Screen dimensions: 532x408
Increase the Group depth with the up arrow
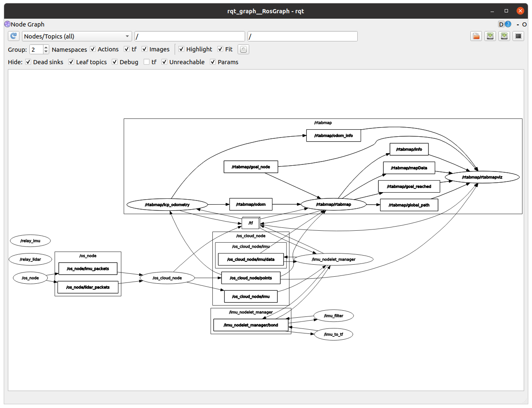pos(46,47)
